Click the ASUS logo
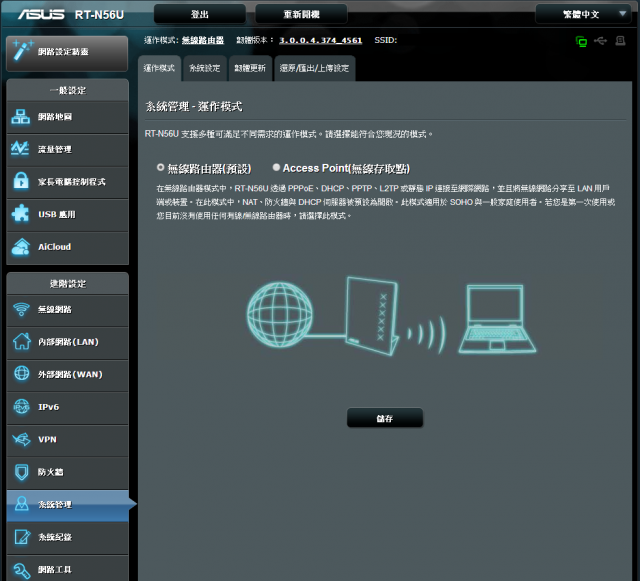This screenshot has height=581, width=640. [x=41, y=14]
